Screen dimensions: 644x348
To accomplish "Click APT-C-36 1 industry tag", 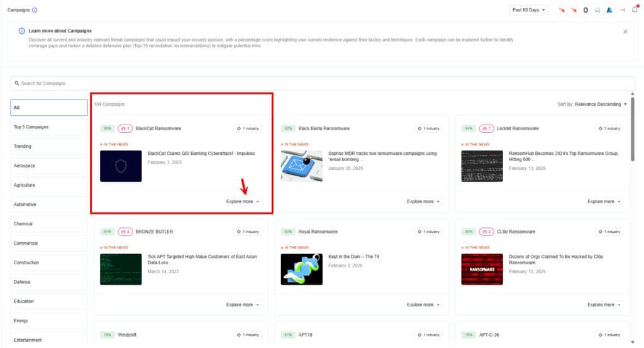I will pyautogui.click(x=609, y=335).
